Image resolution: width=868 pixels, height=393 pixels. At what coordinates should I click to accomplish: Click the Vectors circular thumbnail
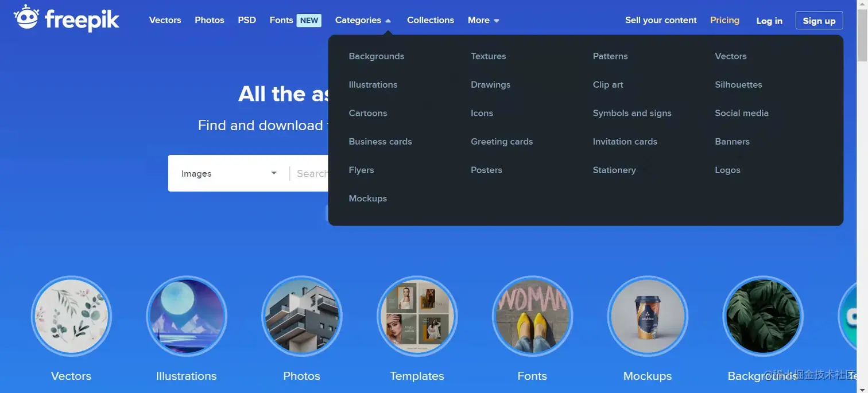tap(71, 316)
